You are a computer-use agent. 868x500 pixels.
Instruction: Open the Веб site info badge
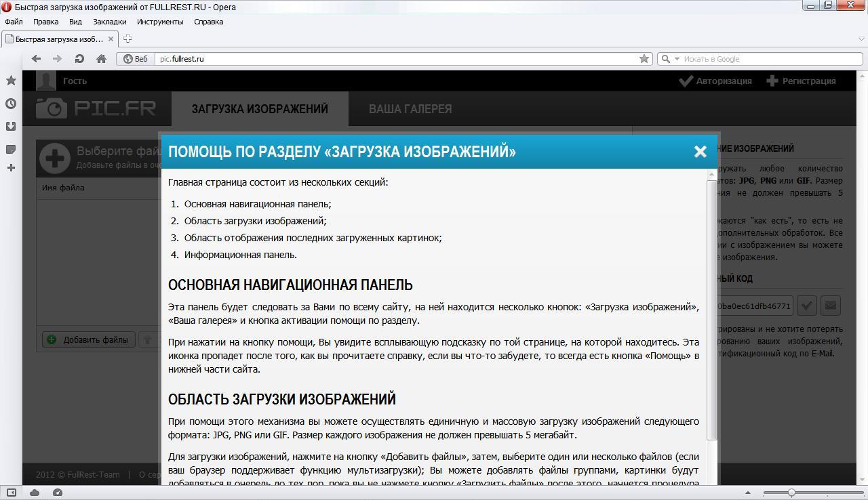[x=135, y=59]
